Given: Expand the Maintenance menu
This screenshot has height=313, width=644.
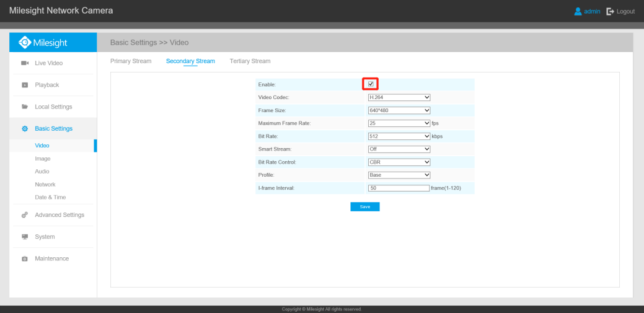Looking at the screenshot, I should (x=53, y=259).
